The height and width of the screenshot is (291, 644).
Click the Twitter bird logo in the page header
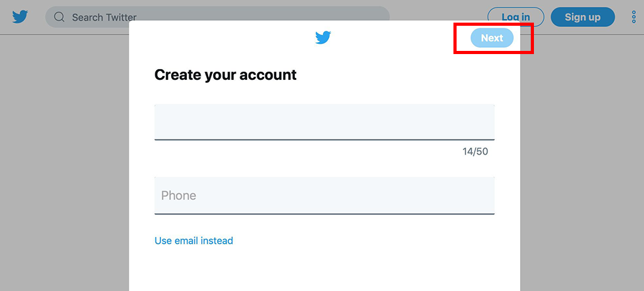19,17
